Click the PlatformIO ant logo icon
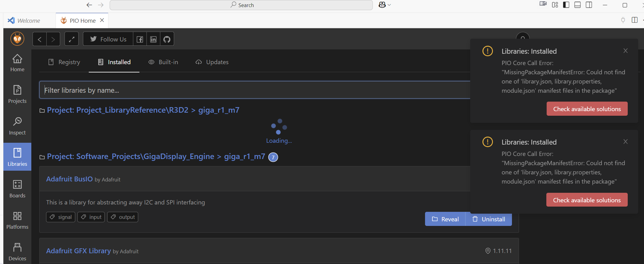644x264 pixels. coord(17,39)
